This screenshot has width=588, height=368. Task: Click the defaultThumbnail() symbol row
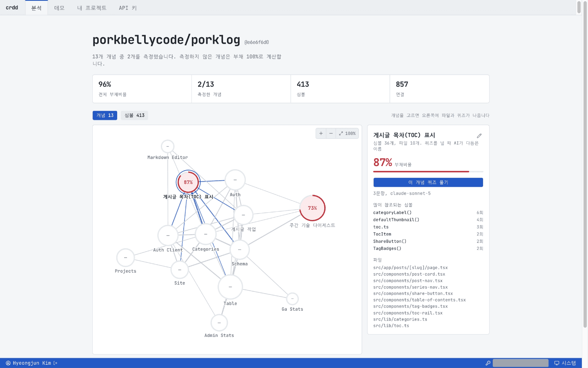428,220
